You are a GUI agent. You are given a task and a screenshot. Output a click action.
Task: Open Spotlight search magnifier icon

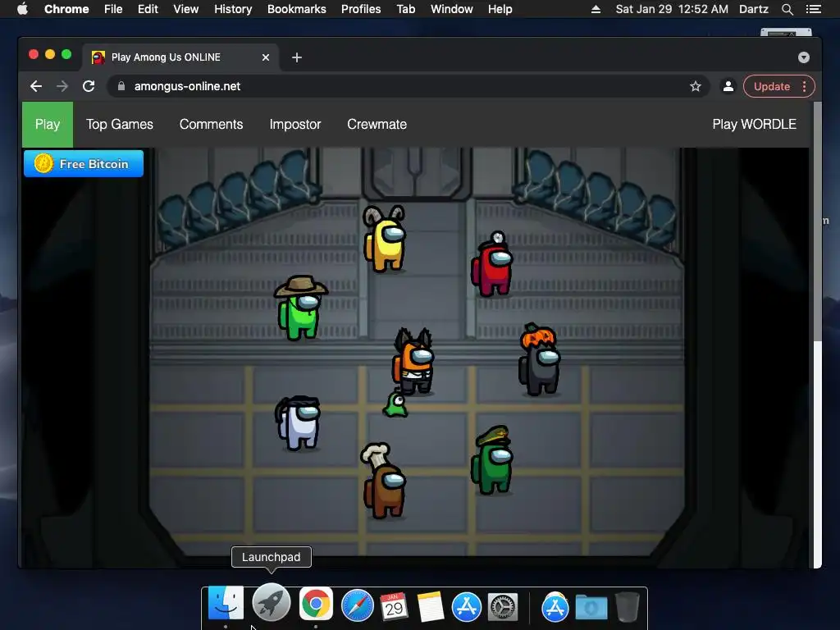pos(787,9)
